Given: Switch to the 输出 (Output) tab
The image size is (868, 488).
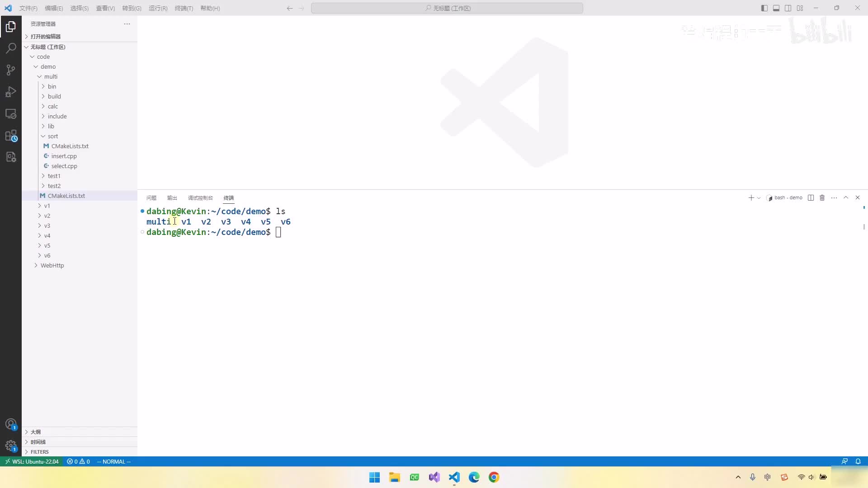Looking at the screenshot, I should 172,198.
